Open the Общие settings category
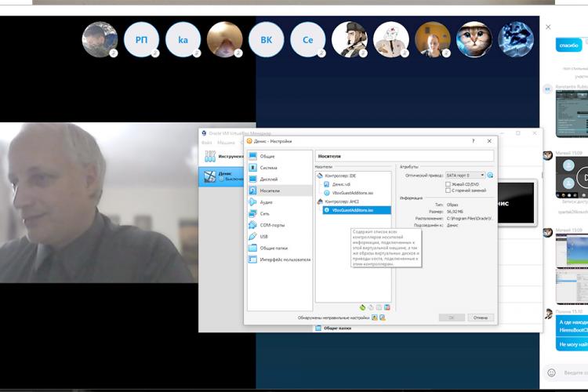 (x=267, y=156)
